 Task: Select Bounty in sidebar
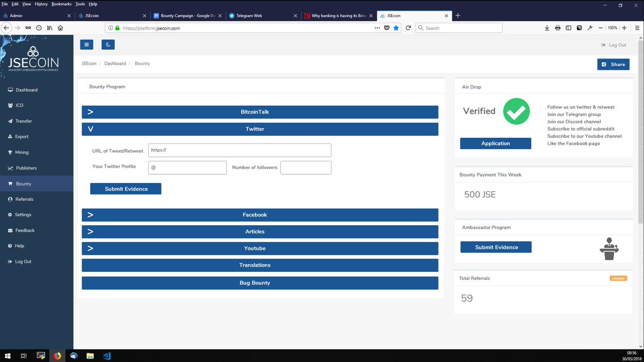click(x=36, y=183)
